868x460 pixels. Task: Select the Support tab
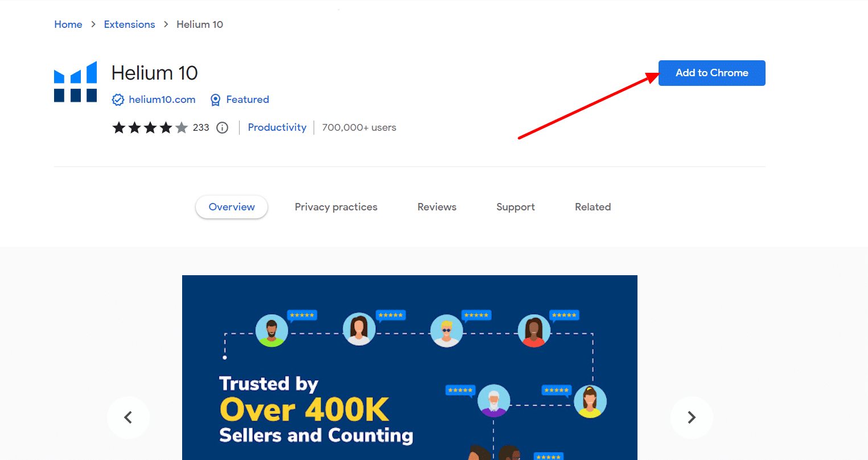515,207
